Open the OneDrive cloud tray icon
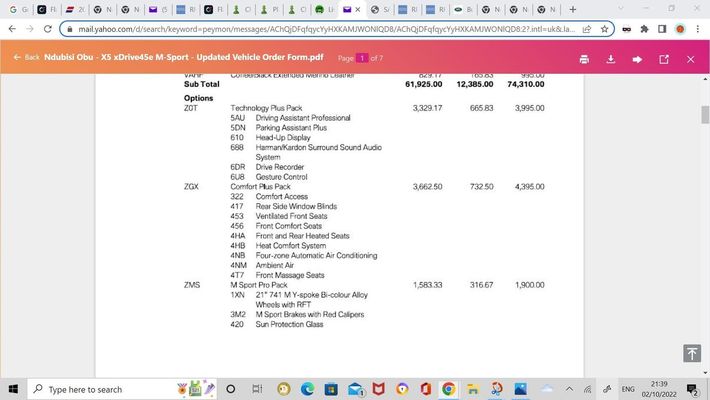Screen dimensions: 710x400 pyautogui.click(x=547, y=389)
